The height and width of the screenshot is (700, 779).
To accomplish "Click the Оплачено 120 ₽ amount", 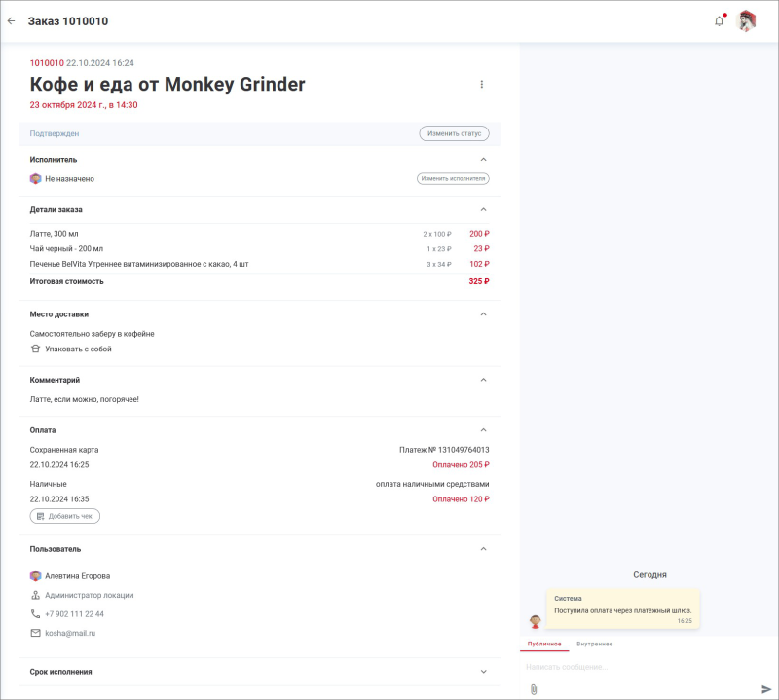I will tap(461, 499).
